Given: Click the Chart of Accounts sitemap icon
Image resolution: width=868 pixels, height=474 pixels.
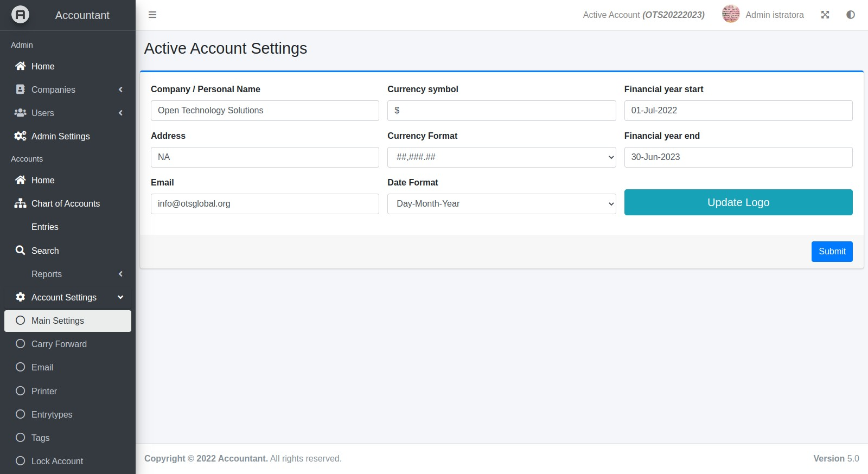Looking at the screenshot, I should coord(21,203).
